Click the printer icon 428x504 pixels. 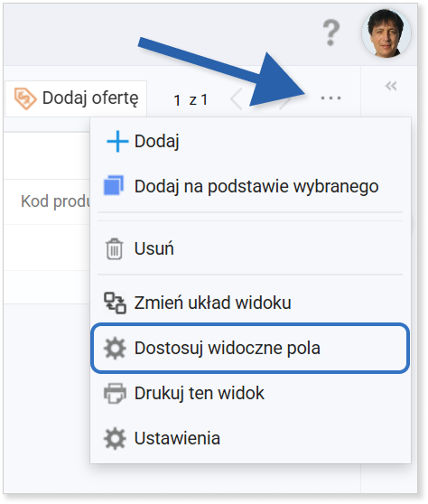[x=115, y=393]
